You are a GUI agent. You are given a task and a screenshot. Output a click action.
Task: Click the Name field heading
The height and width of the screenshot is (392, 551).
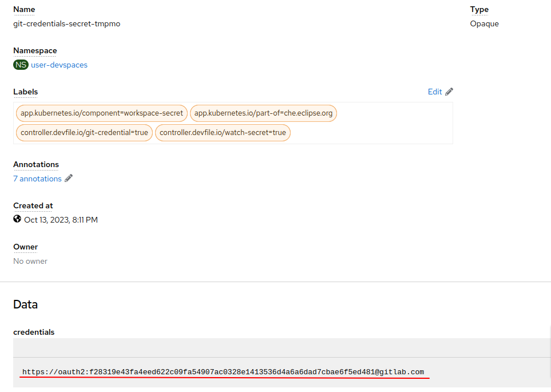24,10
